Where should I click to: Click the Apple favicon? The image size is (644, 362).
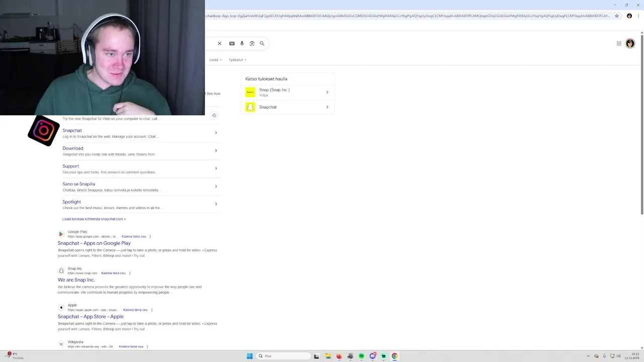pyautogui.click(x=61, y=307)
